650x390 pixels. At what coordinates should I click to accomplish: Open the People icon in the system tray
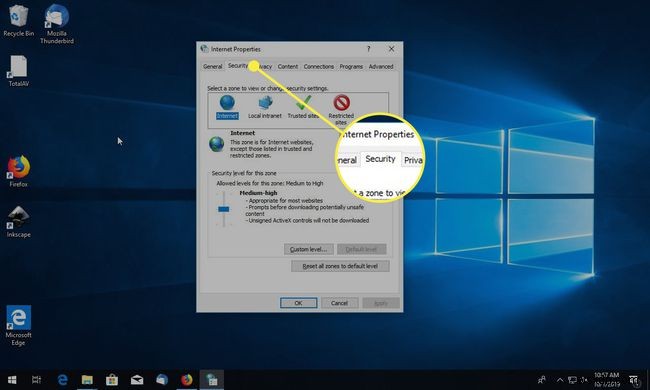point(541,380)
